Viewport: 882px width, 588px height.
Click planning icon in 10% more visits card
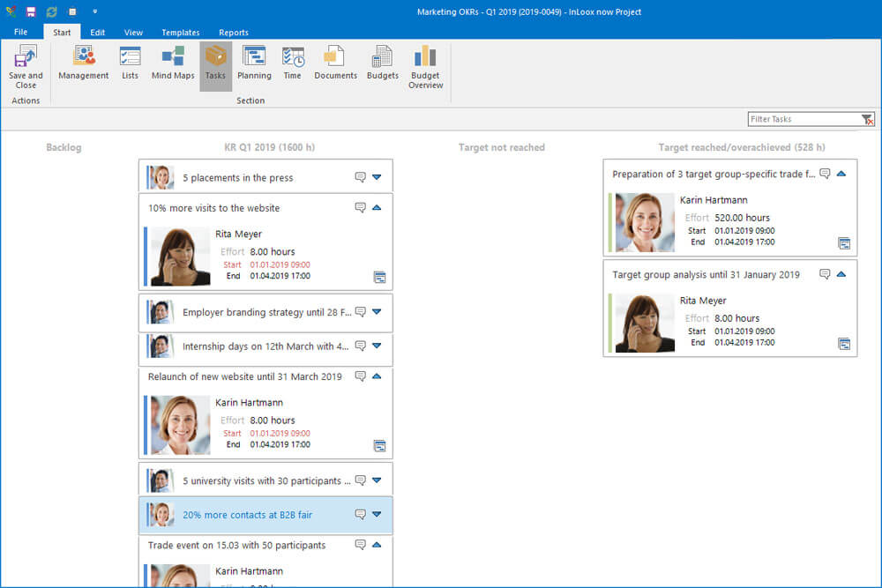[x=379, y=277]
